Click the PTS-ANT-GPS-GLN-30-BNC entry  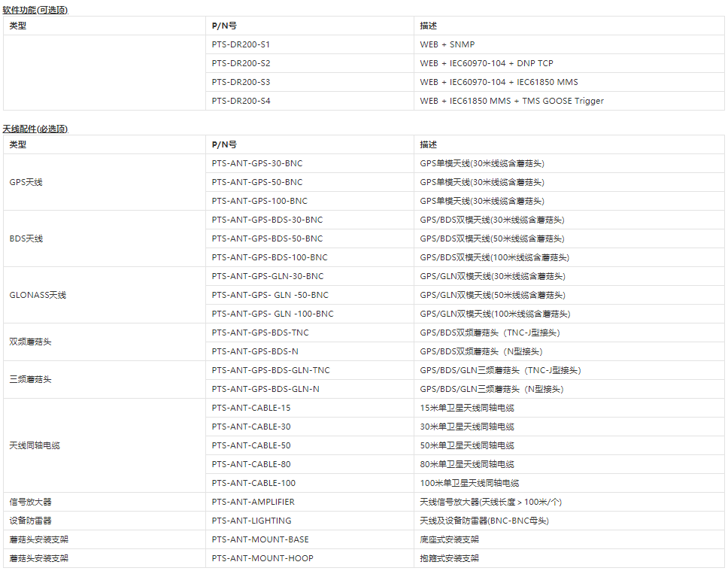(x=268, y=276)
